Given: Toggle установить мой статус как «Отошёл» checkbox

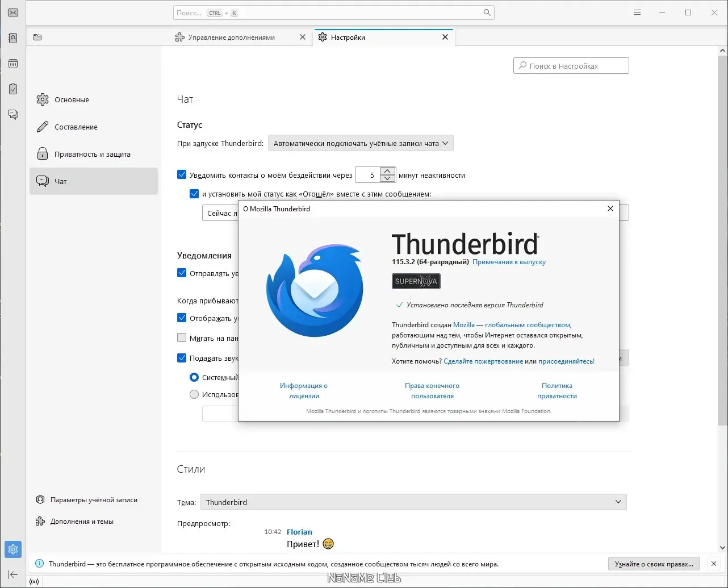Looking at the screenshot, I should [194, 194].
